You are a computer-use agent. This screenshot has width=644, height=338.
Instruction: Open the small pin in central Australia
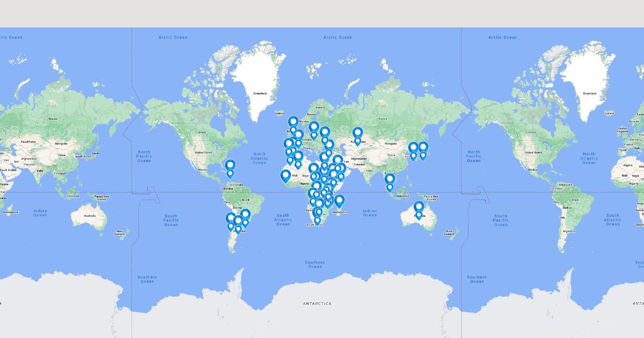click(419, 216)
